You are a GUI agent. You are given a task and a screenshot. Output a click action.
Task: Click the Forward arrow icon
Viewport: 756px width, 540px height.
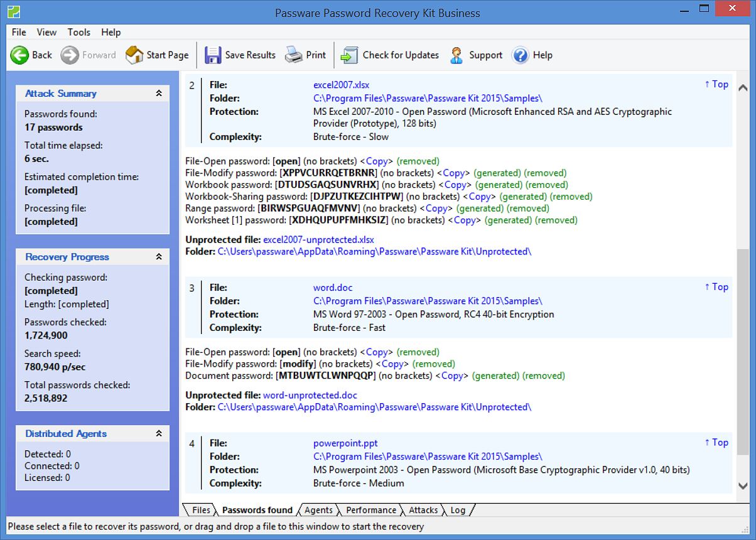click(70, 55)
